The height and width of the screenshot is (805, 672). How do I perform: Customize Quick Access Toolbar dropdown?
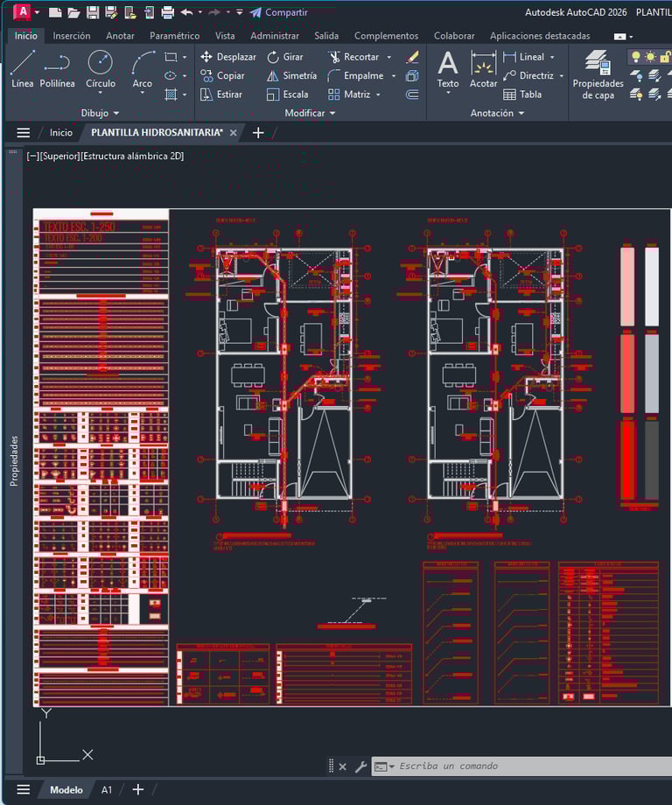click(239, 12)
